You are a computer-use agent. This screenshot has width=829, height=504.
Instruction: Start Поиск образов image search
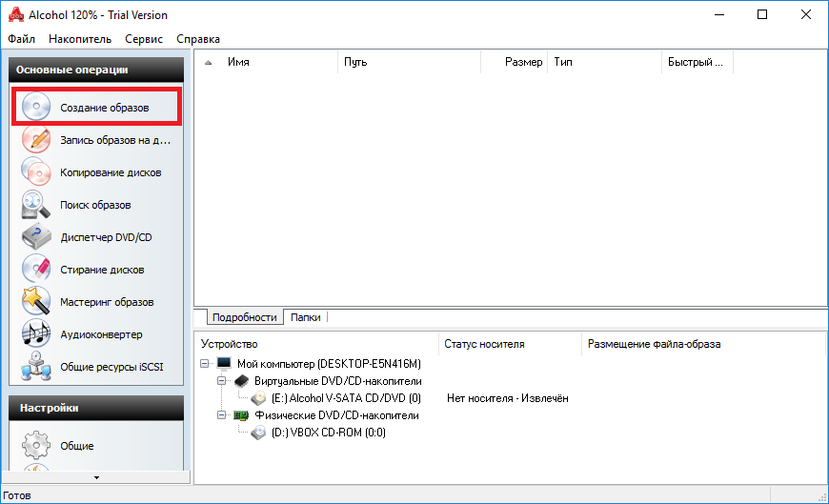point(95,205)
